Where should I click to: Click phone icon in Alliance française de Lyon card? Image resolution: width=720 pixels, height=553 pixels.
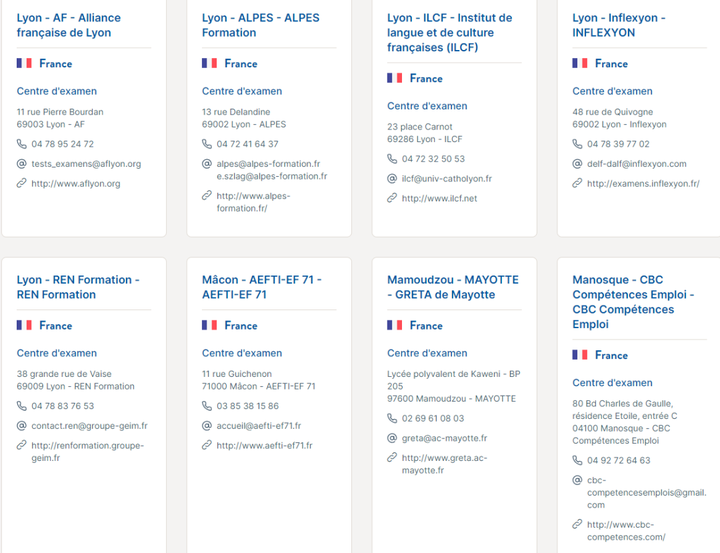[22, 144]
